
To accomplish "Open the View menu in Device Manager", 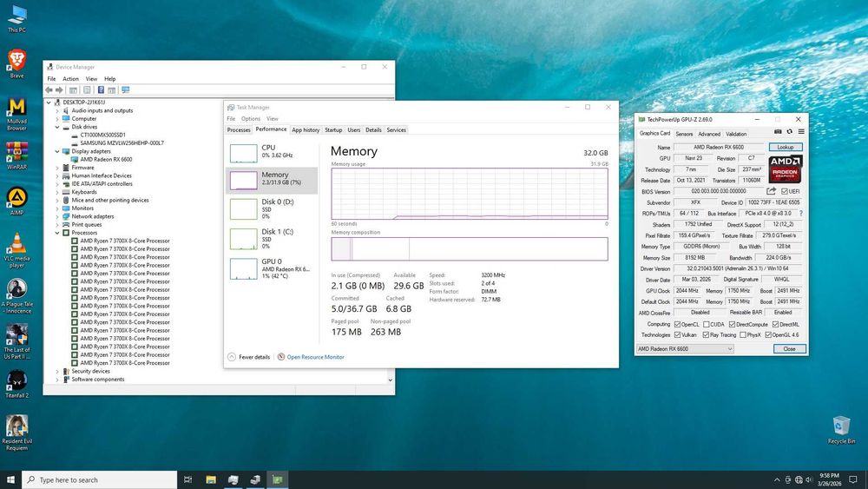I will pos(91,79).
